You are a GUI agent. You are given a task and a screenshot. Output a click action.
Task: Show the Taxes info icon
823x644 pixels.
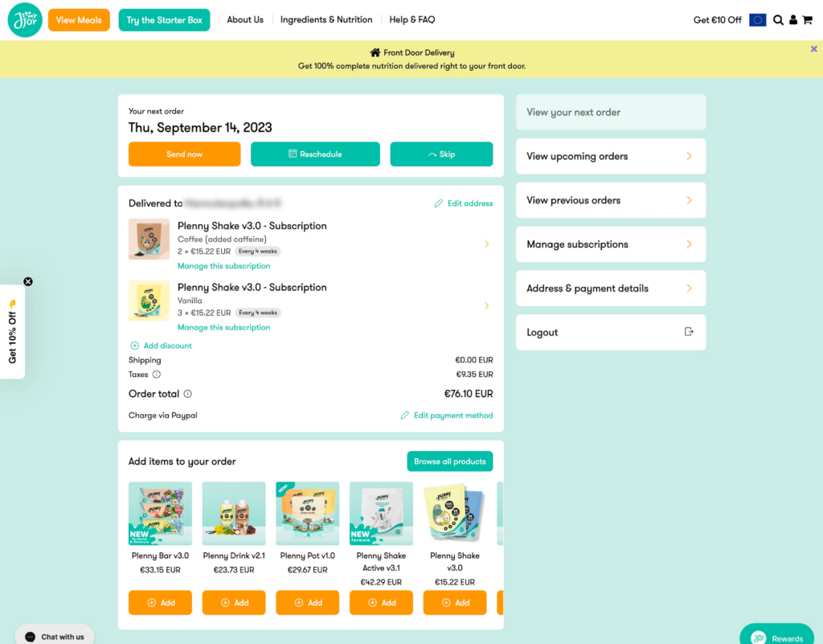coord(157,374)
